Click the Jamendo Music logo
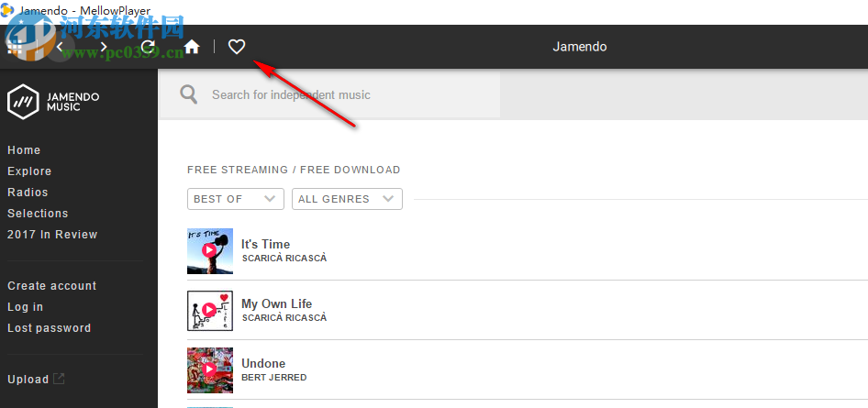 tap(53, 101)
